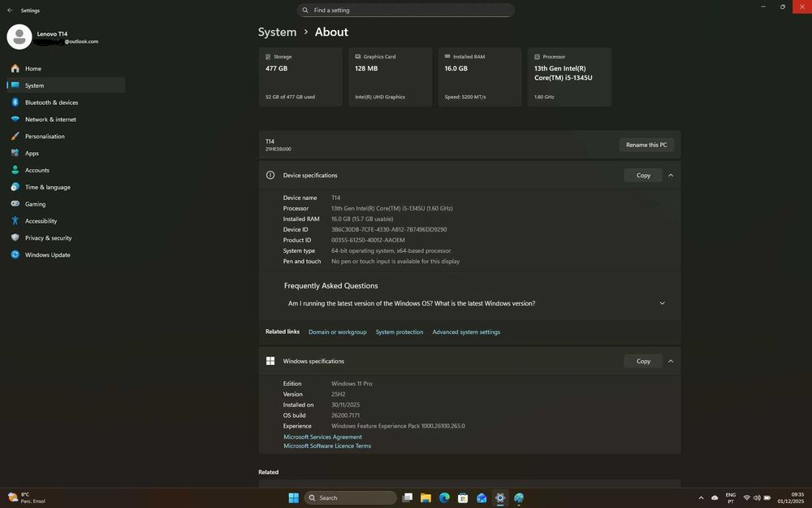Open Microsoft Software Licence Terms link
The image size is (812, 508).
coord(327,445)
